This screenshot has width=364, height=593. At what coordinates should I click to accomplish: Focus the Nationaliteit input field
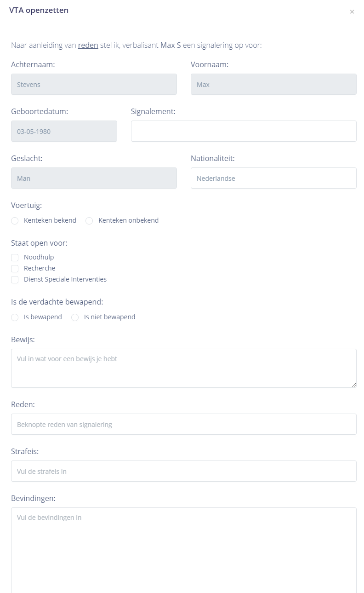[x=273, y=178]
